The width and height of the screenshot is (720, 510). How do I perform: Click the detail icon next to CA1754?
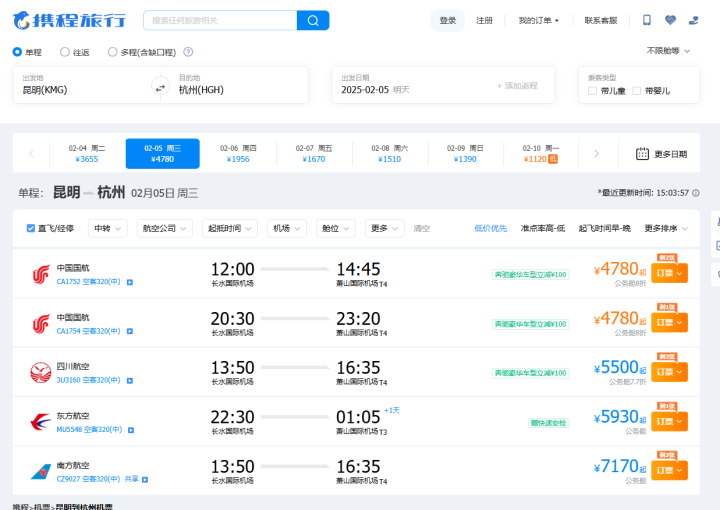(130, 331)
